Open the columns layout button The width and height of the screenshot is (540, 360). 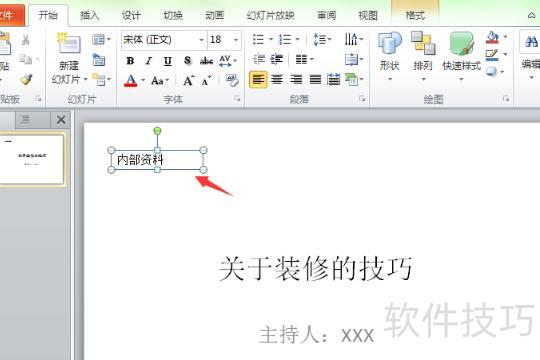tap(301, 60)
